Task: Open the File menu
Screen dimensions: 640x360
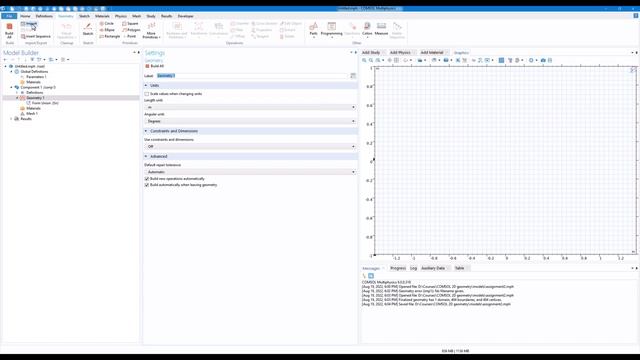Action: point(9,16)
